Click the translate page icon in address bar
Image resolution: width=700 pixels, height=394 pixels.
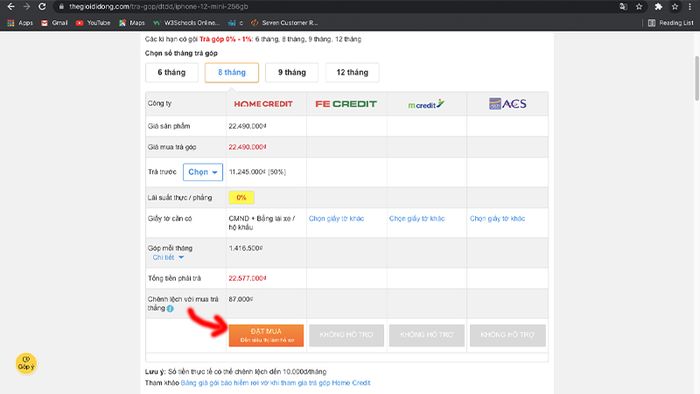[x=623, y=7]
